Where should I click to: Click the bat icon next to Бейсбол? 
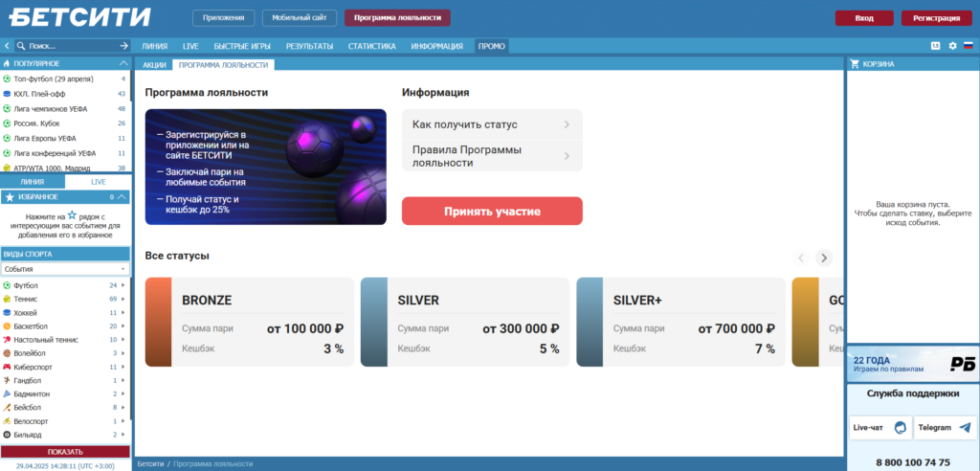coord(7,408)
